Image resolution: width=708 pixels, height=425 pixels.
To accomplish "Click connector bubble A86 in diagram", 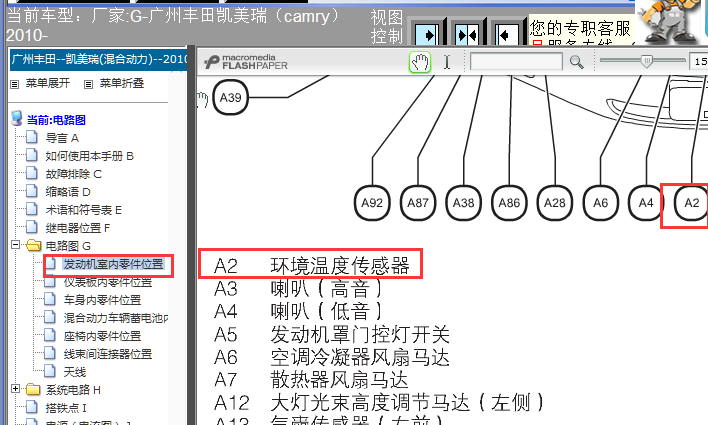I will [509, 203].
